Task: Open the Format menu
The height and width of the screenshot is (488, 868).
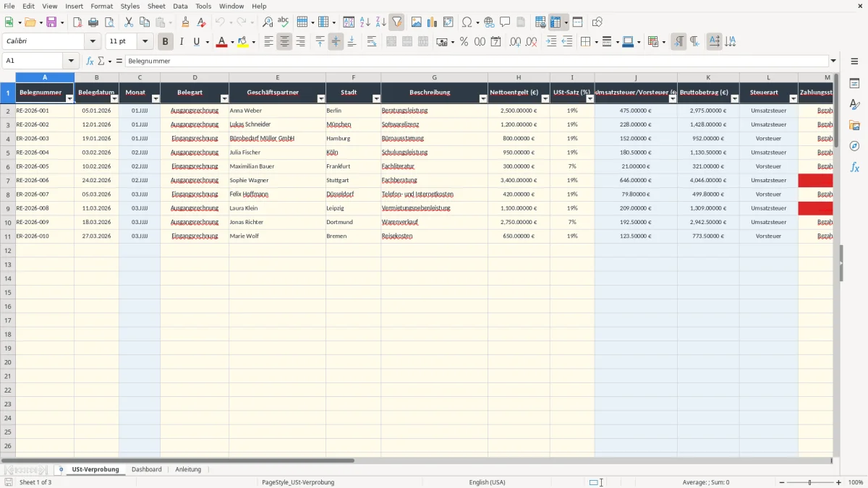Action: 102,6
